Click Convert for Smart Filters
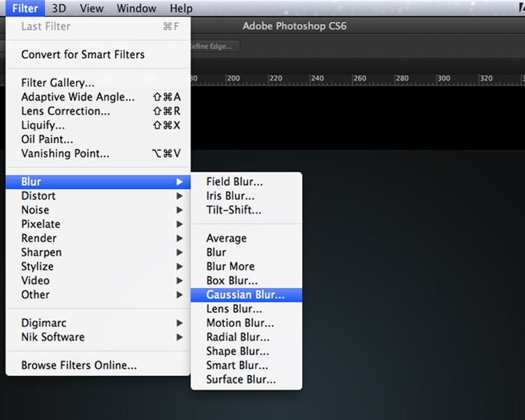The width and height of the screenshot is (525, 420). coord(83,54)
